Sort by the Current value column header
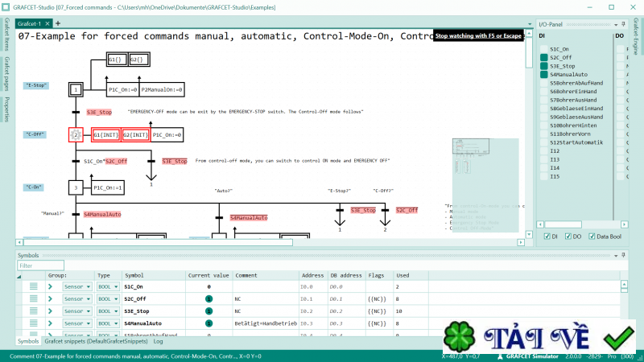The height and width of the screenshot is (362, 644). pyautogui.click(x=208, y=275)
